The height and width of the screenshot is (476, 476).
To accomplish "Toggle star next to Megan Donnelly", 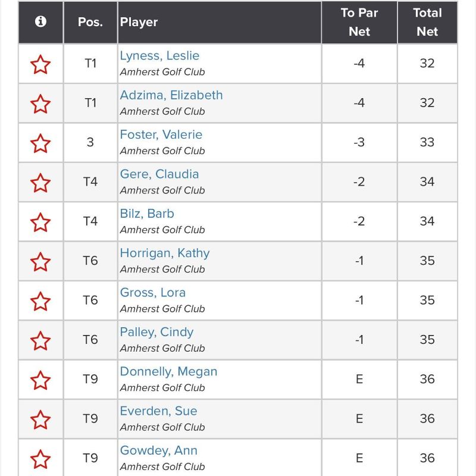I will [x=40, y=380].
